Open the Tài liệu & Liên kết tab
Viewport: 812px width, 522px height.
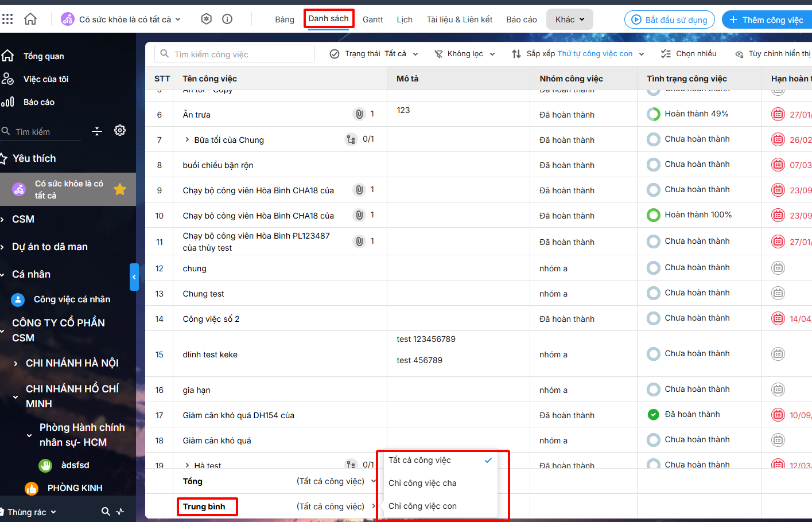460,20
